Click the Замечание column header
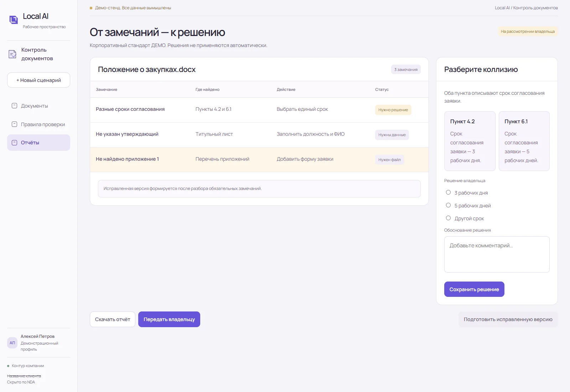This screenshot has width=570, height=392. 107,89
